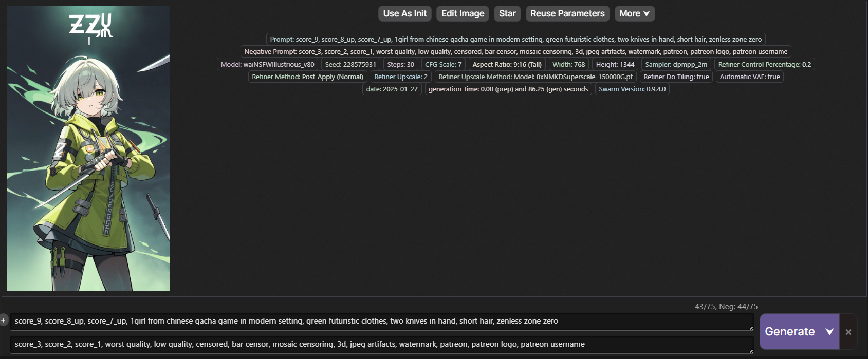Click the Seed: 228575931 tag
868x359 pixels.
point(350,64)
